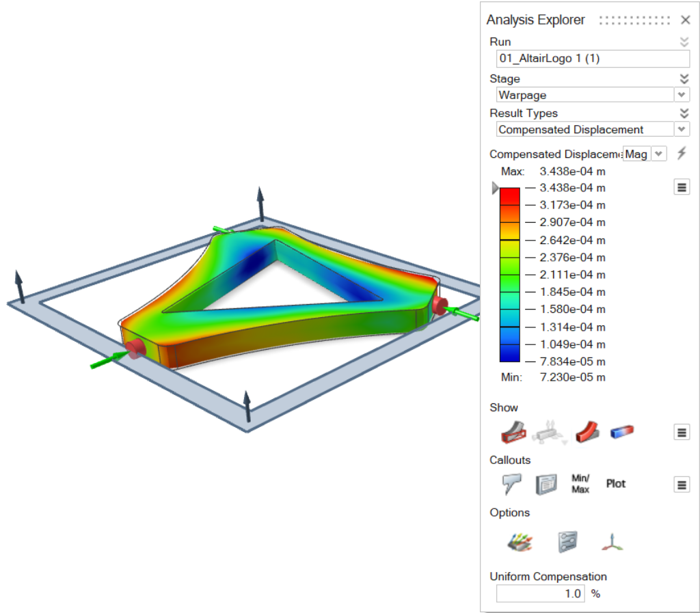Open the Show section options menu
The image size is (700, 613).
click(682, 433)
